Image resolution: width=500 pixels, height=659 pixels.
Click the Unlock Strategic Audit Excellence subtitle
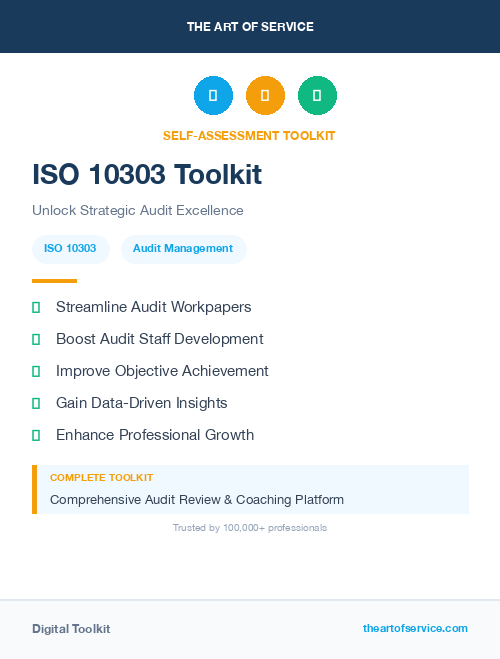(x=138, y=210)
